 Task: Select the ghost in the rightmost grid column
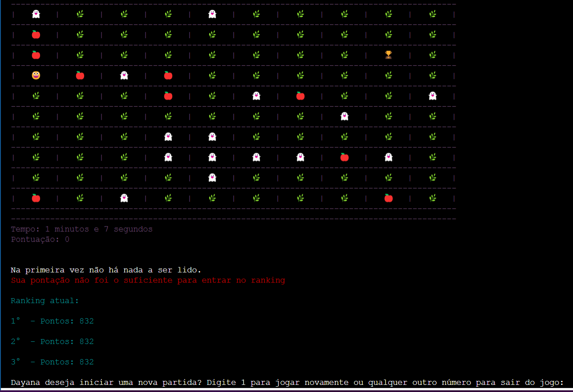(x=432, y=96)
